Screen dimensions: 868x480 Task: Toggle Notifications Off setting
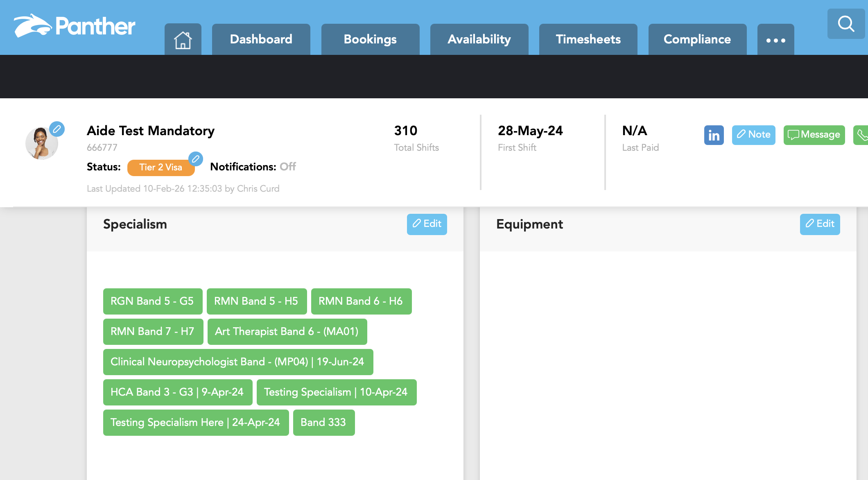click(288, 167)
